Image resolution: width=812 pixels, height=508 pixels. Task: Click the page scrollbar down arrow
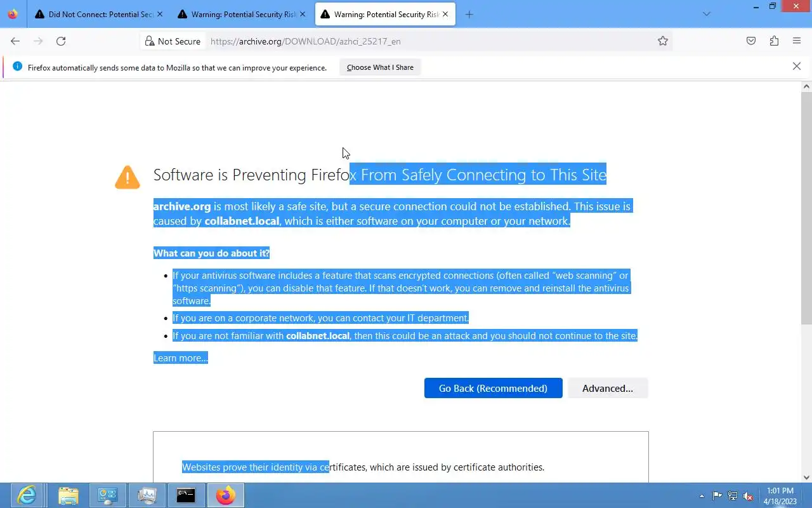(806, 478)
